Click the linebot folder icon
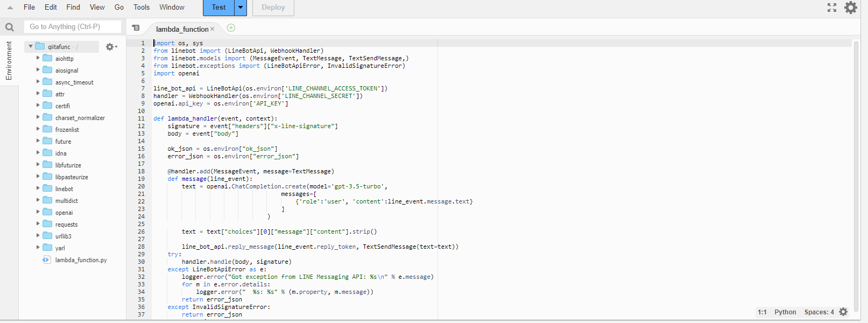 47,189
